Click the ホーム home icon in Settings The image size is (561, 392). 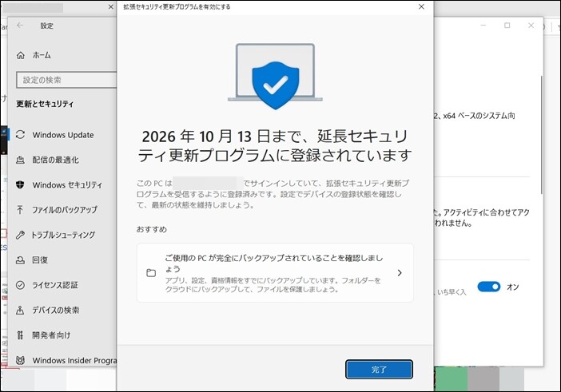point(21,55)
